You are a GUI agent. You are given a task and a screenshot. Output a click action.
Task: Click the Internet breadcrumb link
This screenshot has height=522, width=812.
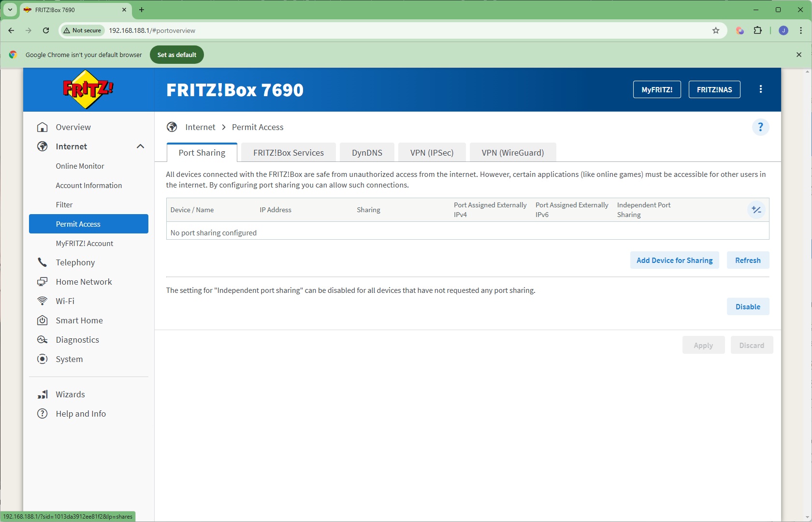tap(200, 127)
